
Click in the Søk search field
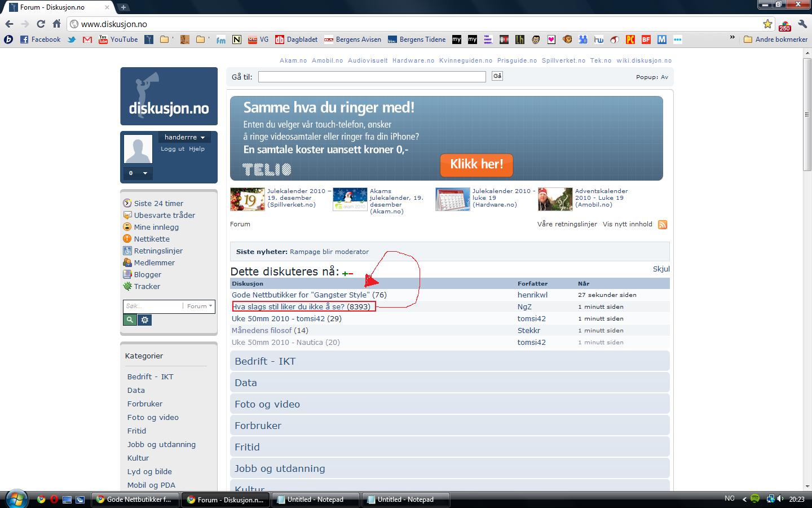(x=152, y=306)
